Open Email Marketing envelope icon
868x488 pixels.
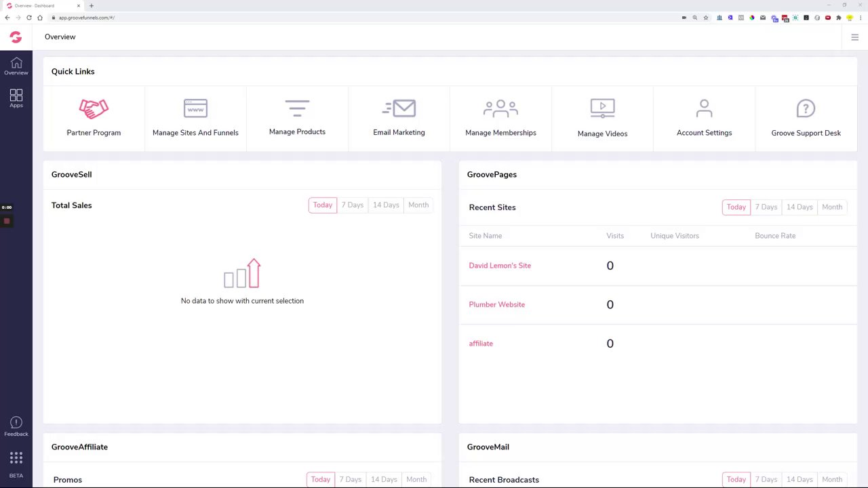tap(399, 108)
